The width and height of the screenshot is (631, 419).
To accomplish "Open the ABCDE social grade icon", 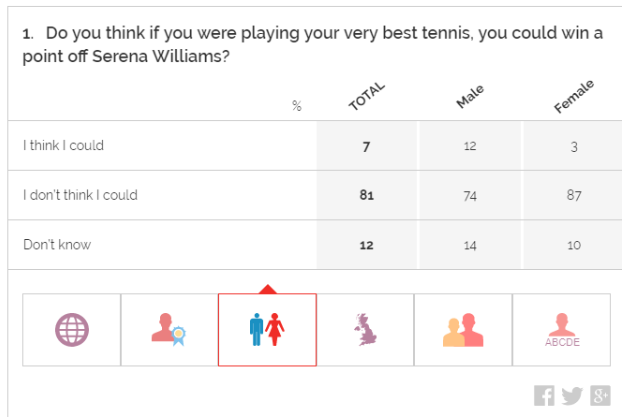I will coord(562,330).
